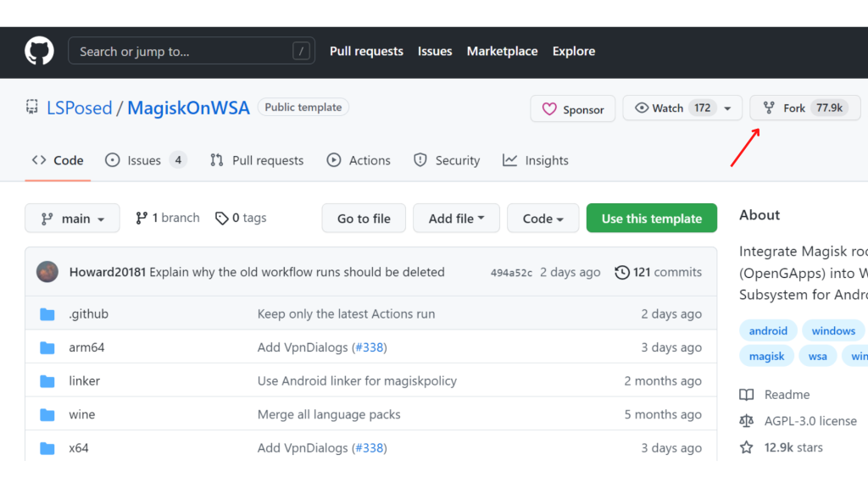The image size is (868, 488).
Task: Click the GitHub Octocat logo
Action: coord(39,51)
